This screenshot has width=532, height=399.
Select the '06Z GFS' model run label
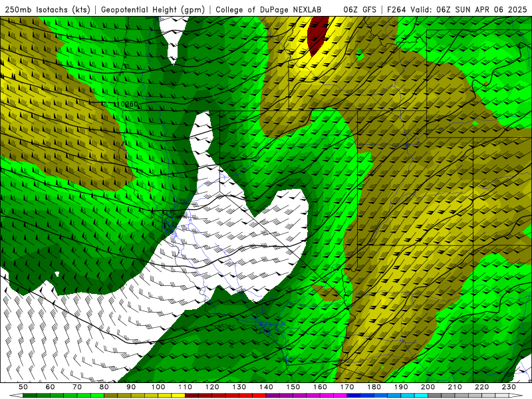(x=360, y=10)
